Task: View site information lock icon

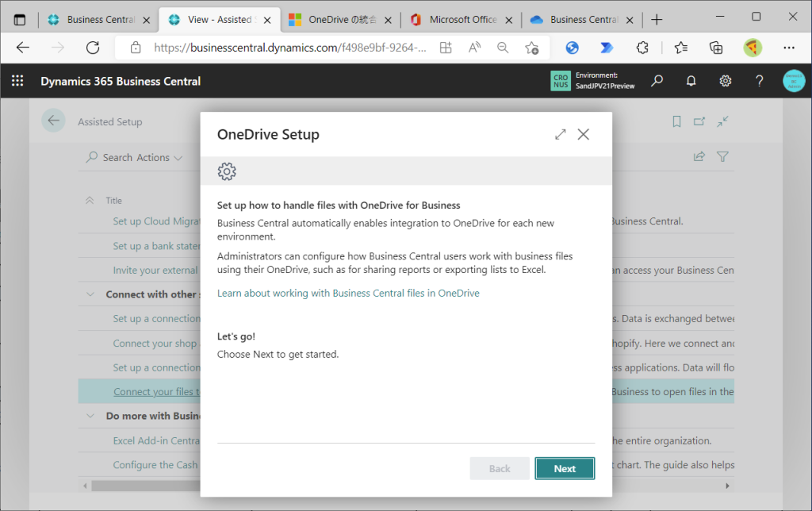Action: click(x=136, y=48)
